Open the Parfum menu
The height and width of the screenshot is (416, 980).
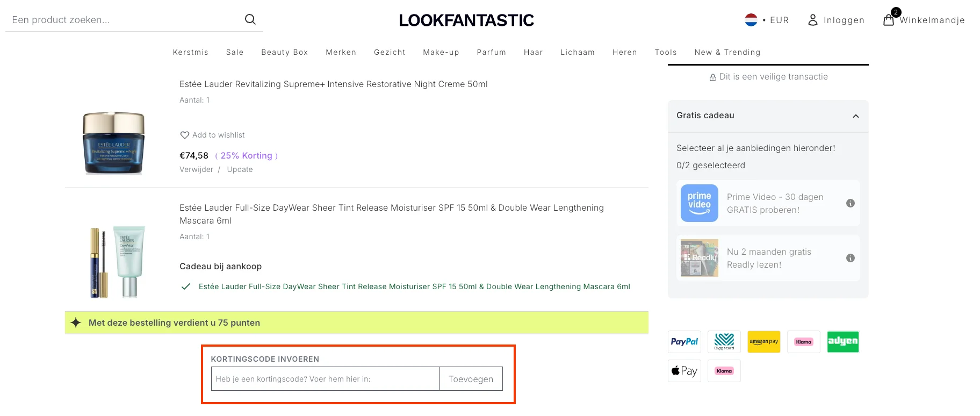tap(492, 52)
